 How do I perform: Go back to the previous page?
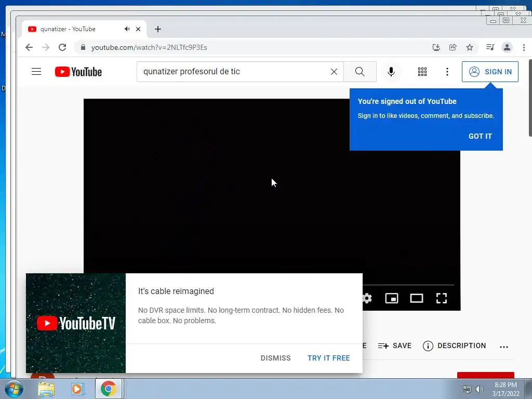pos(29,47)
